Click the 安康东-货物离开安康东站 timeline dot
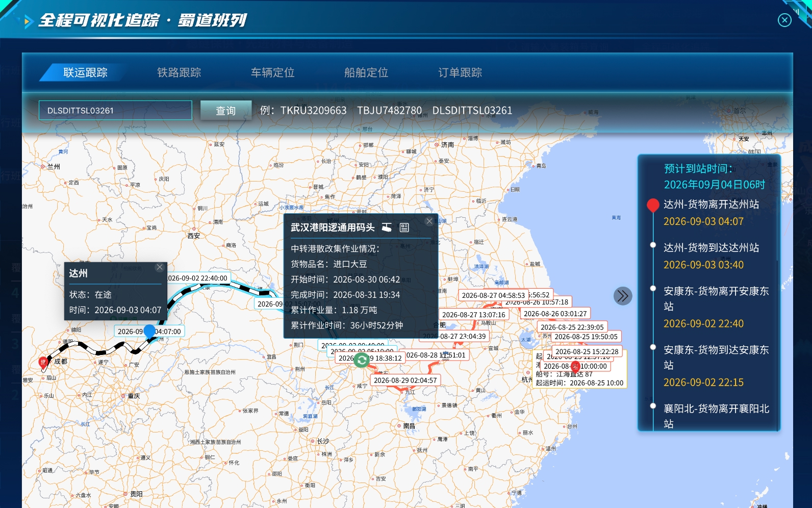 point(653,288)
